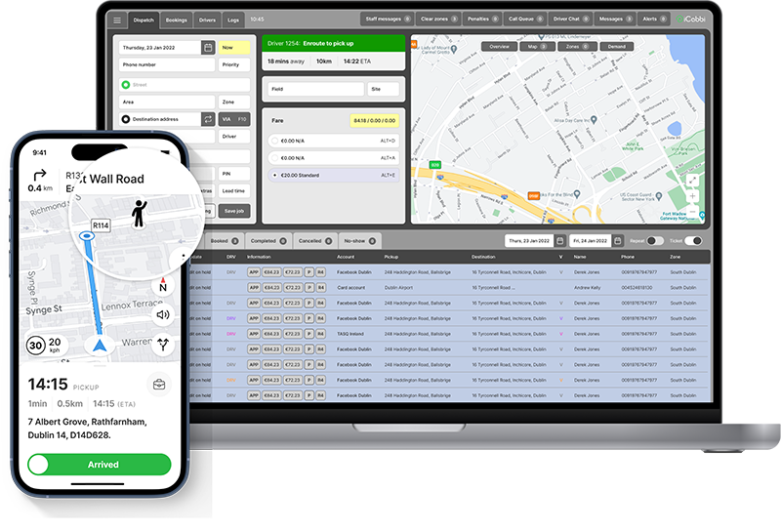The width and height of the screenshot is (781, 532).
Task: Open the hamburger menu in the dispatch header
Action: (x=117, y=20)
